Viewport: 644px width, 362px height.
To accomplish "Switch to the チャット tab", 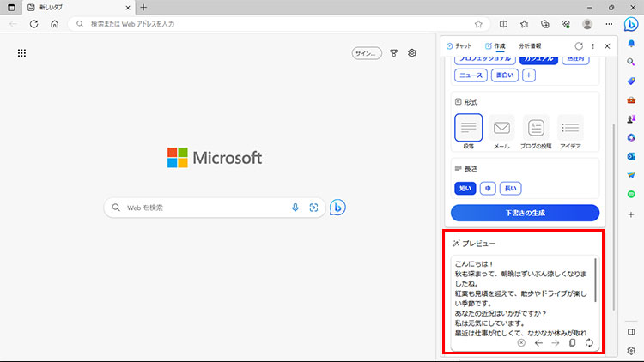I will click(459, 45).
